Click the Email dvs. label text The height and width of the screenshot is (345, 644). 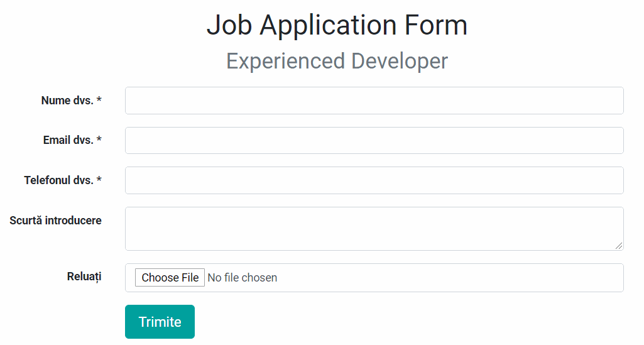pyautogui.click(x=68, y=141)
